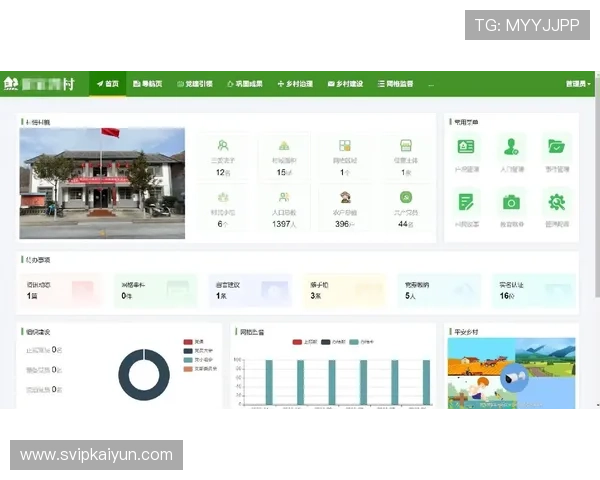The image size is (600, 480).
Task: Open the 平安乡村 farmland illustration
Action: pyautogui.click(x=511, y=373)
